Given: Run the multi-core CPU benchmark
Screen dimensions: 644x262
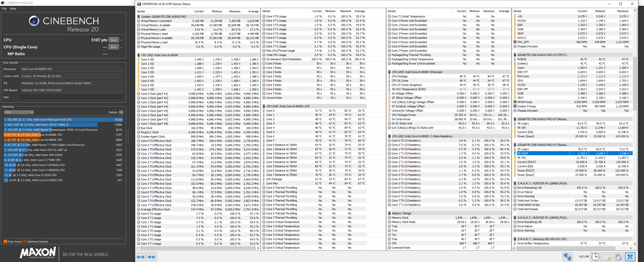Looking at the screenshot, I should tap(114, 40).
